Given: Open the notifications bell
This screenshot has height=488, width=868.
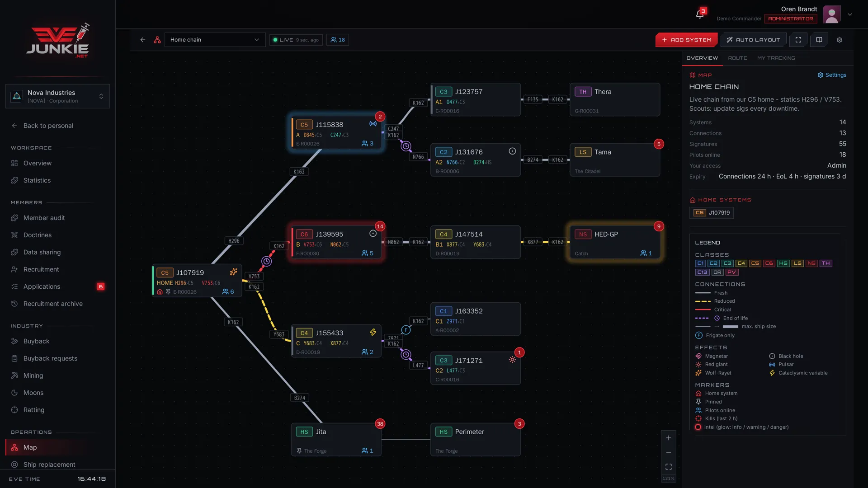Looking at the screenshot, I should click(700, 14).
